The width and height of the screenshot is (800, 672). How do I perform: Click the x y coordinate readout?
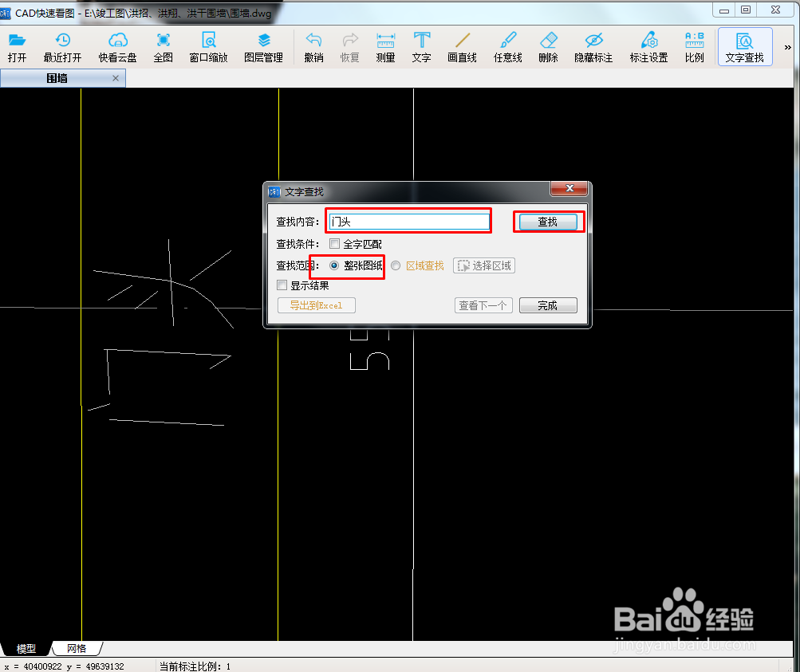point(65,666)
